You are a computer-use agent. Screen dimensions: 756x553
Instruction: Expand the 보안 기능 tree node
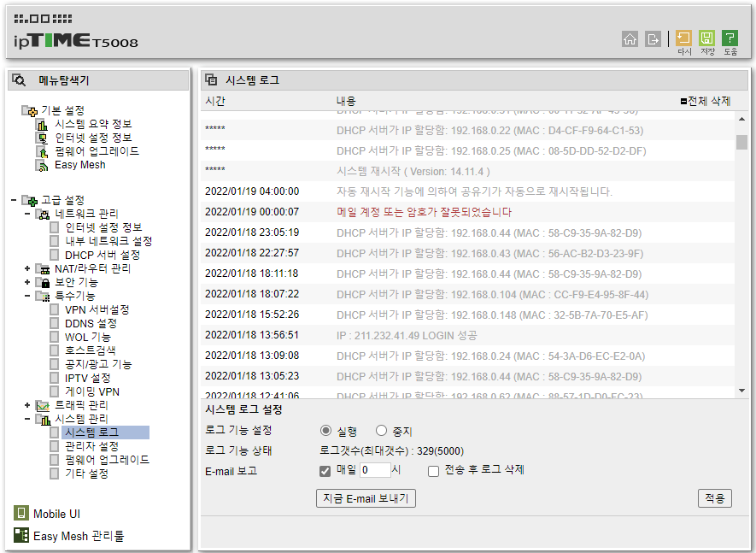27,282
